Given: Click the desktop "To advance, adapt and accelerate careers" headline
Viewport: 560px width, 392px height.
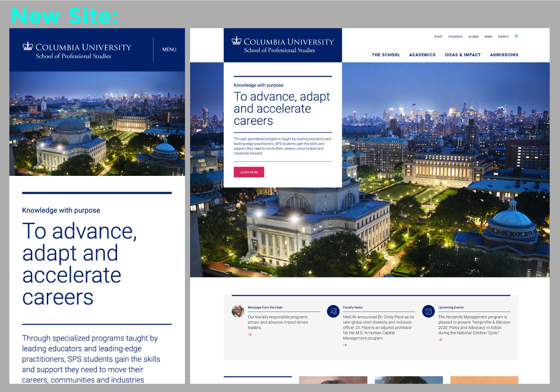Looking at the screenshot, I should click(282, 109).
